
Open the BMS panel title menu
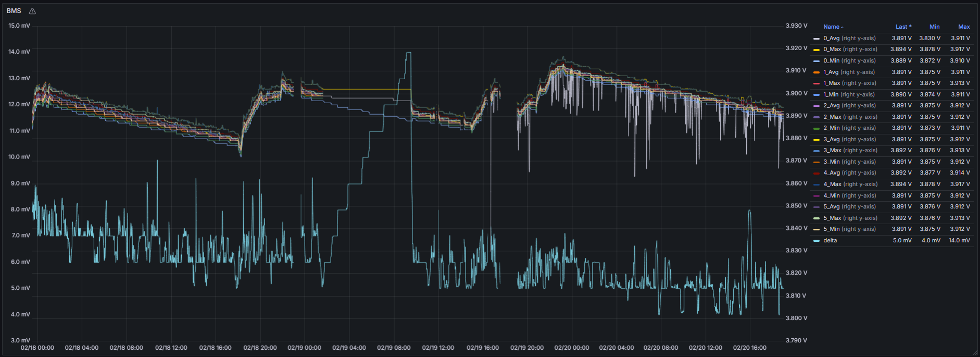(14, 11)
